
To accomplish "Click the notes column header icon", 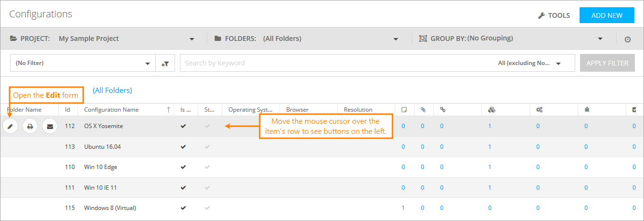I will 404,110.
